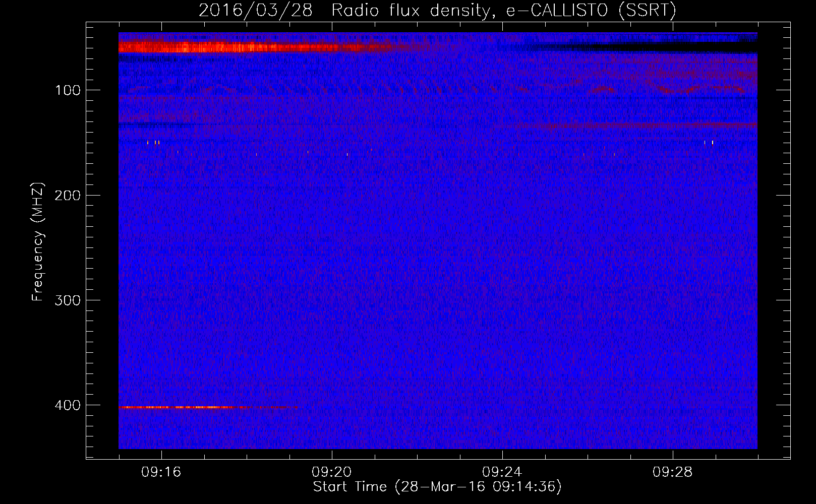Click the 'Start Time (28-Mar-16 09:14:36)' label

coord(437,487)
